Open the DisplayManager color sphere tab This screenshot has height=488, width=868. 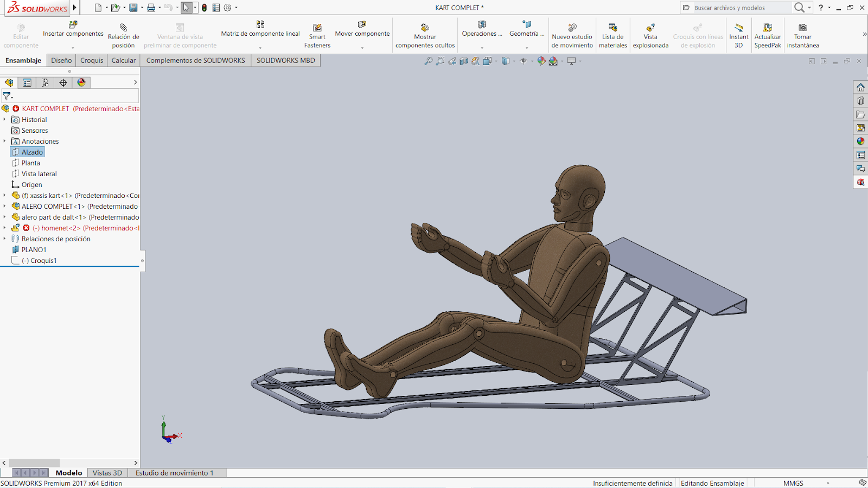(x=81, y=82)
